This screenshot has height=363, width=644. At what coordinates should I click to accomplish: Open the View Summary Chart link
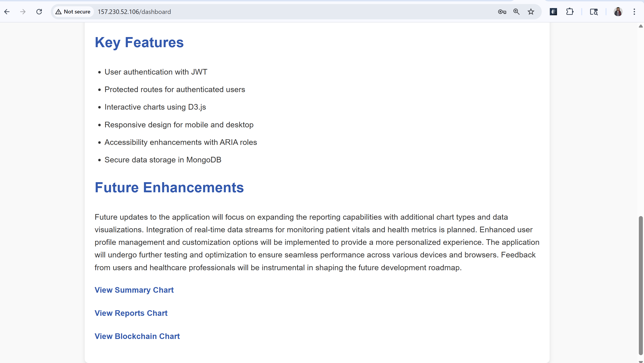[x=134, y=290]
